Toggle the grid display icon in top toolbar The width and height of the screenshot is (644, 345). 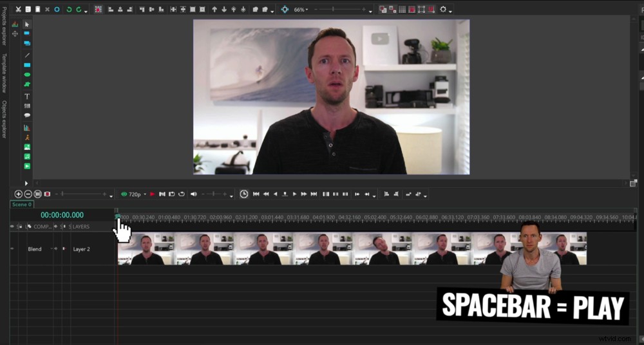[402, 9]
